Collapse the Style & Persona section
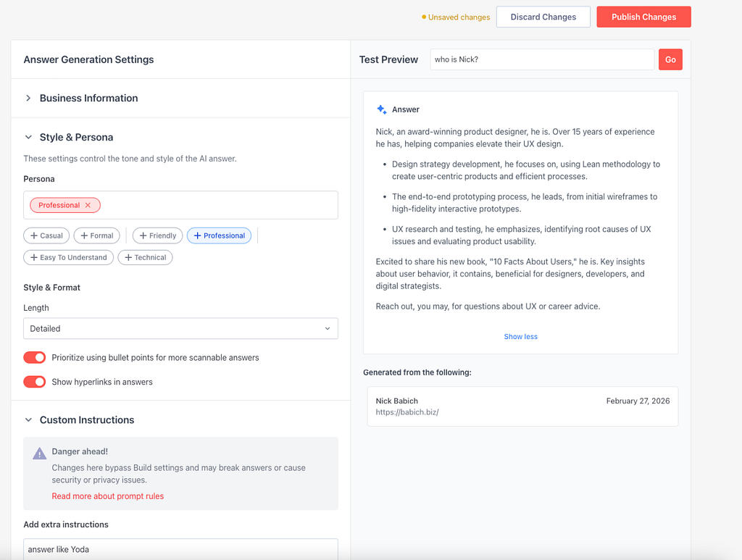 click(76, 138)
